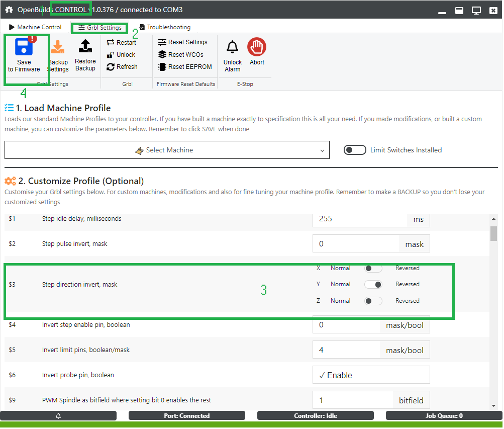Click the OpenBuilds logo in the title bar
This screenshot has width=504, height=429.
(x=9, y=10)
